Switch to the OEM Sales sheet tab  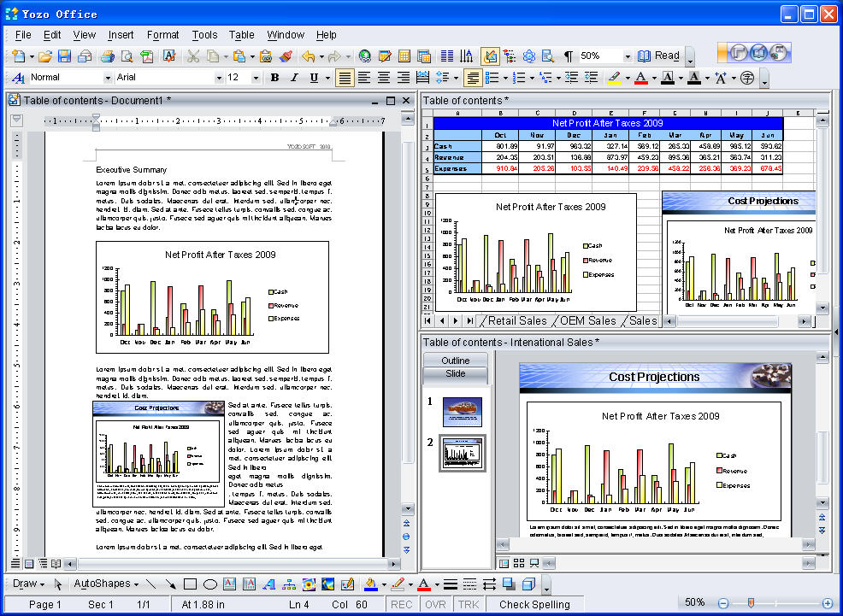[x=587, y=321]
